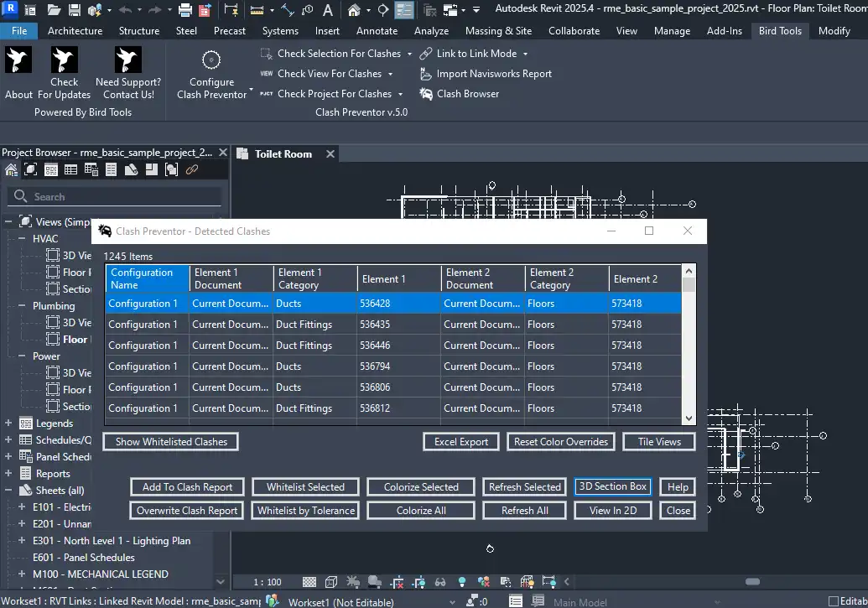Collapse the HVAC tree node

pyautogui.click(x=22, y=239)
